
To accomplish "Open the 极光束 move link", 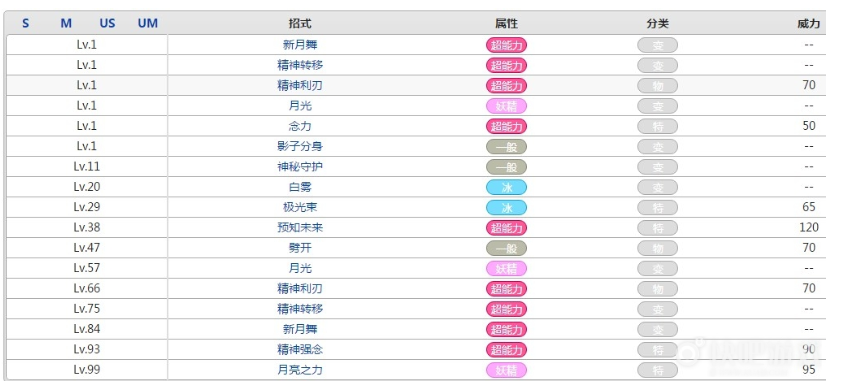I will tap(300, 208).
